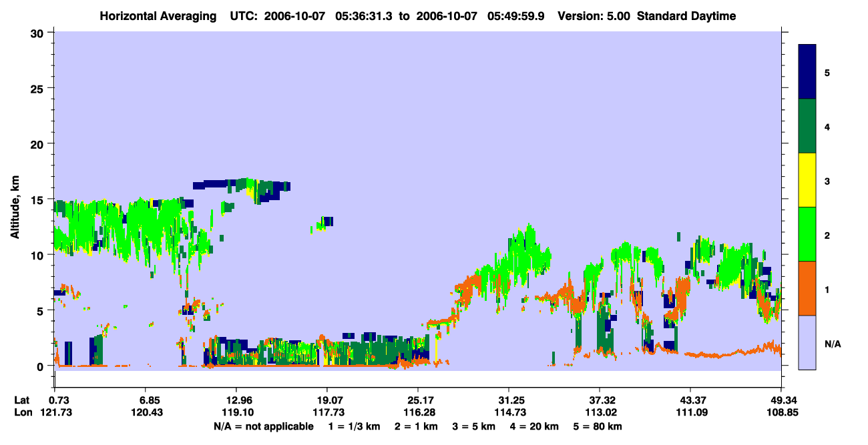Click the yellow level 3 color band

[x=807, y=180]
